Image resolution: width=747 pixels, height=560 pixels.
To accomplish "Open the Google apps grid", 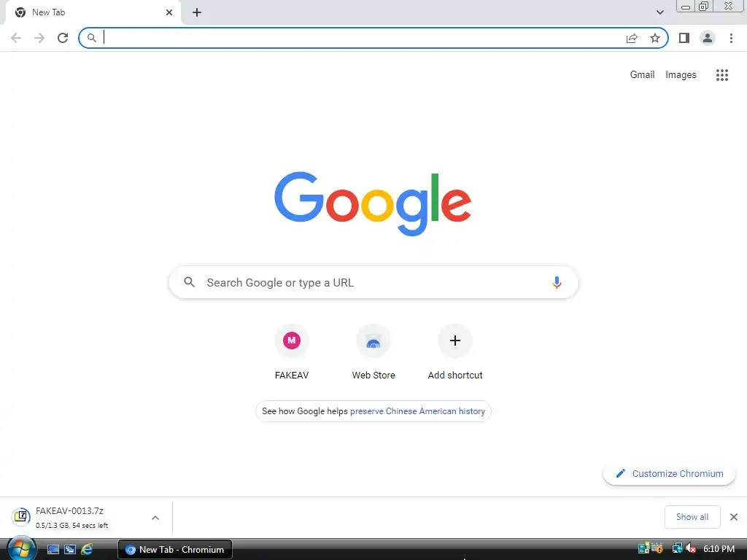I will pyautogui.click(x=722, y=75).
